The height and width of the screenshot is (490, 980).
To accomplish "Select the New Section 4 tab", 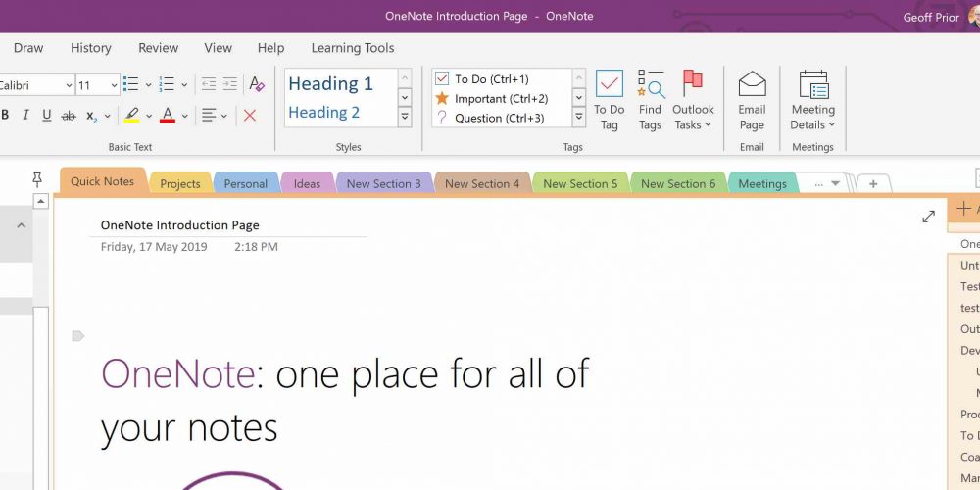I will pyautogui.click(x=482, y=184).
